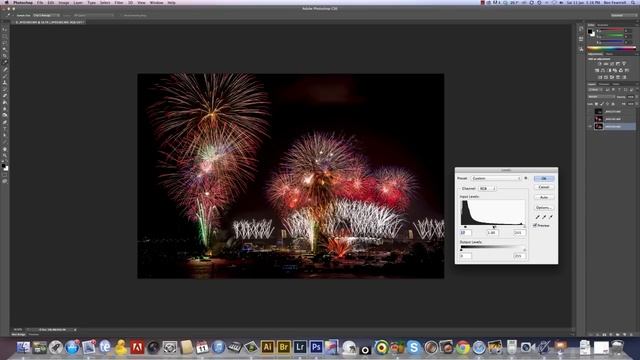Viewport: 640px width, 360px height.
Task: Click the midtone input field showing 1.00
Action: (x=493, y=233)
